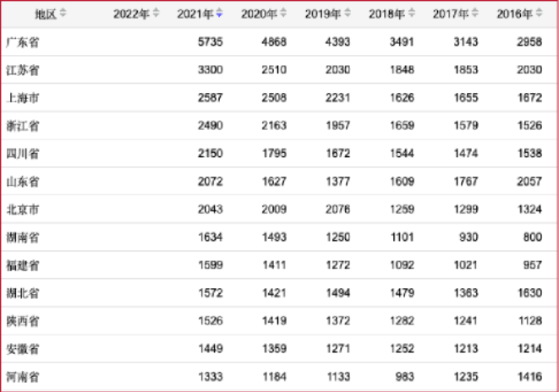This screenshot has width=559, height=392.
Task: Click the 江苏省 row label
Action: (x=23, y=70)
